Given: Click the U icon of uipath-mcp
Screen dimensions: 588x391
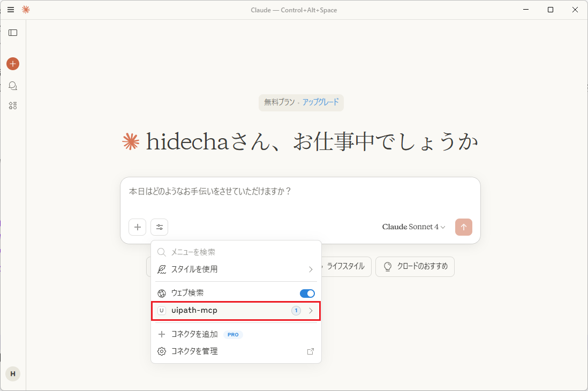Looking at the screenshot, I should tap(162, 311).
